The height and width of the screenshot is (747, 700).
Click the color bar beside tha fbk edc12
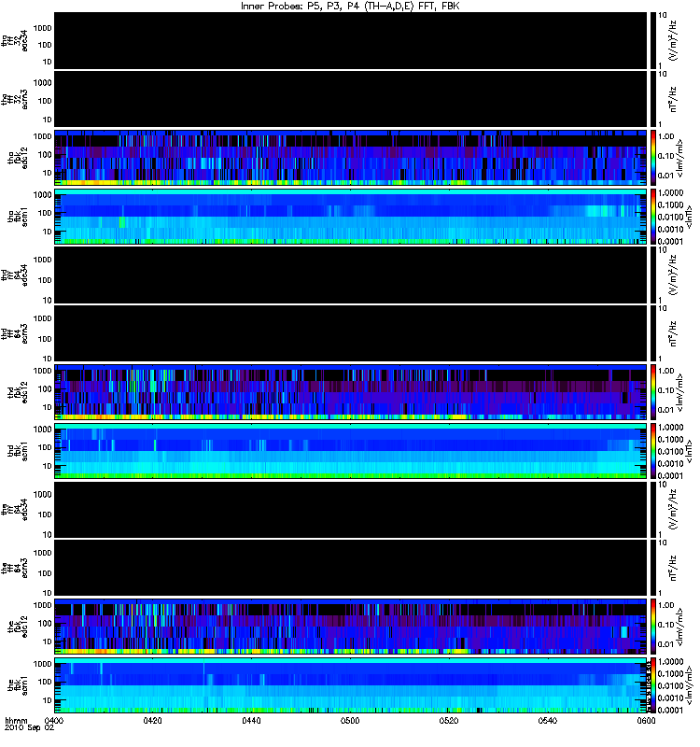[653, 157]
